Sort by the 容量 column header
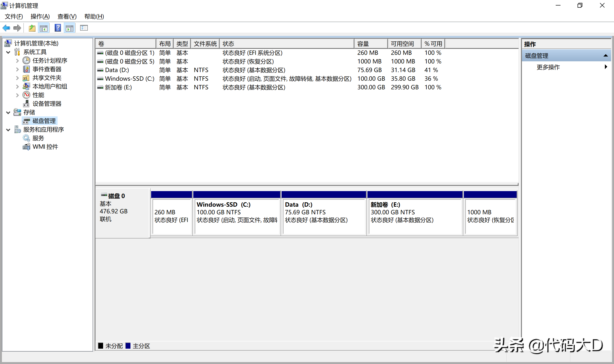This screenshot has width=614, height=364. tap(370, 44)
